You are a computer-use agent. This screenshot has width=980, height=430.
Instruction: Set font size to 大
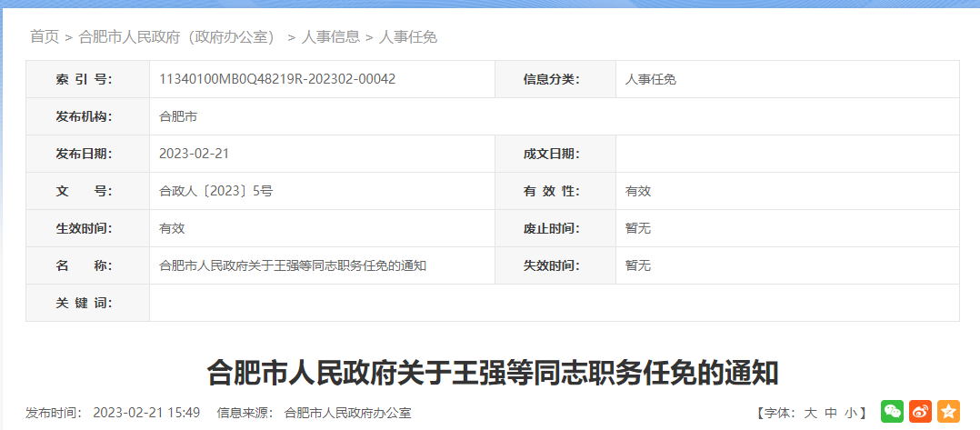810,413
